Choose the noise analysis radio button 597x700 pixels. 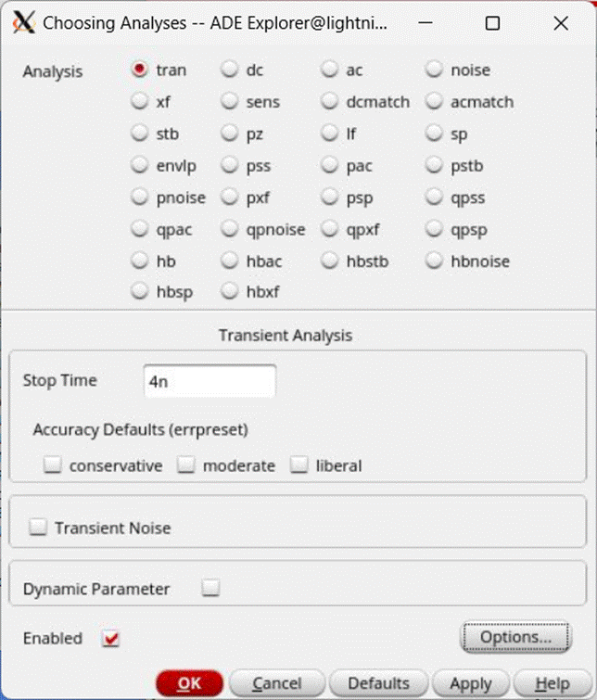[435, 70]
